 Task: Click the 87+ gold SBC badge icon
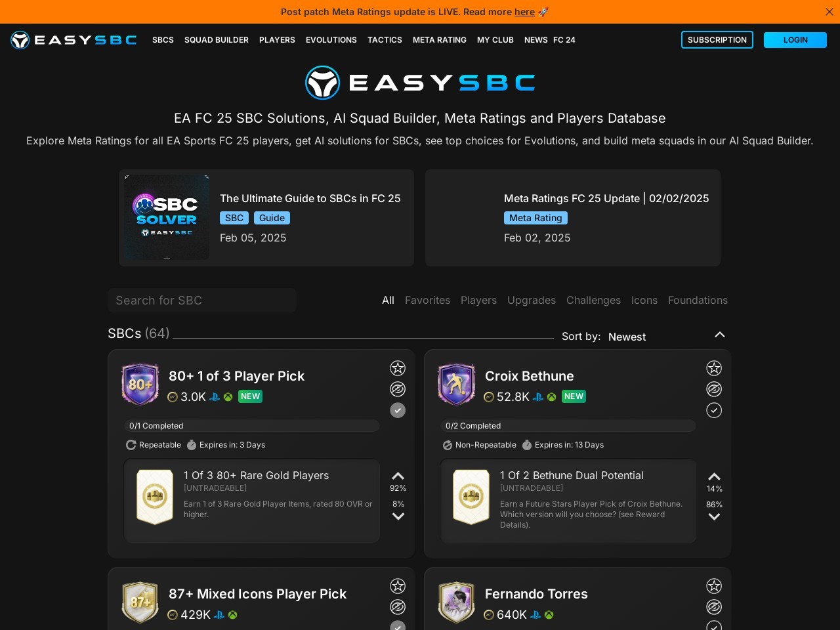(x=140, y=602)
